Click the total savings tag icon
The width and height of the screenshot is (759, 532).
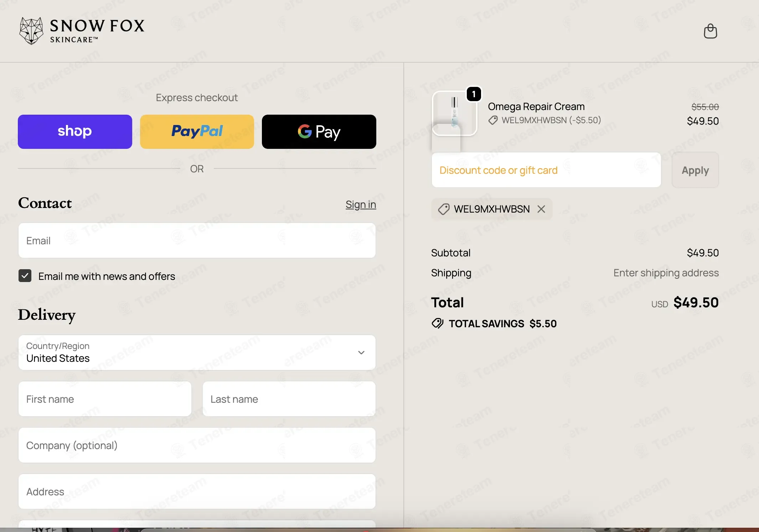[438, 323]
